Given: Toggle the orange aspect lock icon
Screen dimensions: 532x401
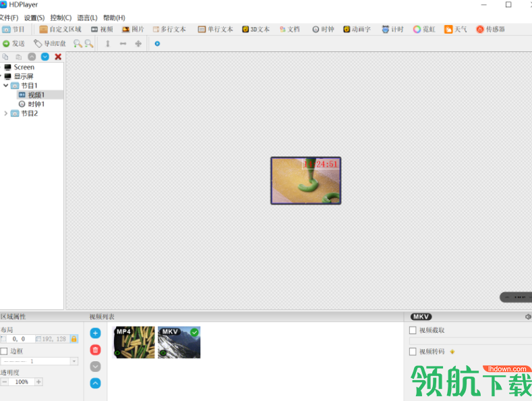Looking at the screenshot, I should (x=73, y=339).
